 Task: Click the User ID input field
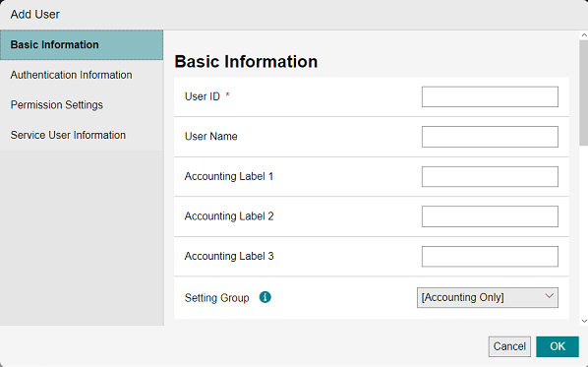click(x=490, y=96)
